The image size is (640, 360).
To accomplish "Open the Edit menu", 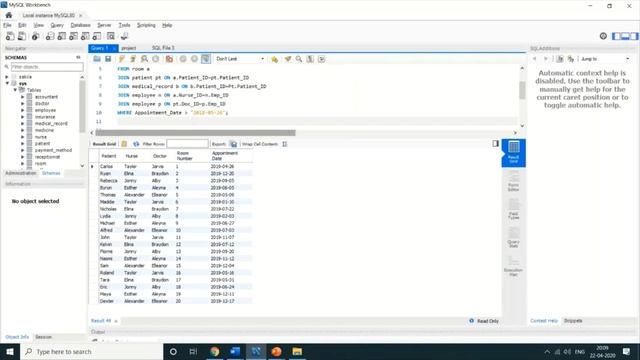I will point(22,25).
